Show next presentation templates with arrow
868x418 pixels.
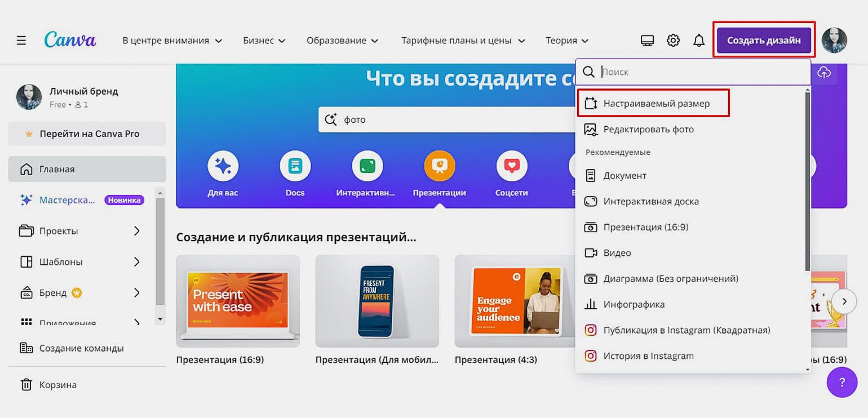(844, 301)
